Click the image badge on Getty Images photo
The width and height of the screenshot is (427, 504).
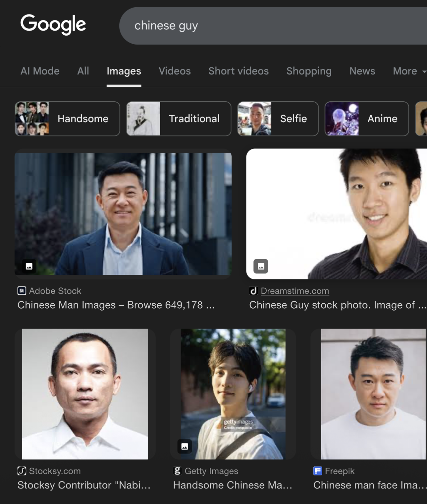click(185, 447)
